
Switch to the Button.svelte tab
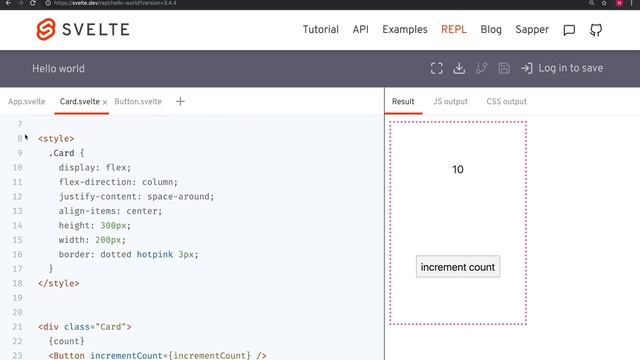point(138,102)
